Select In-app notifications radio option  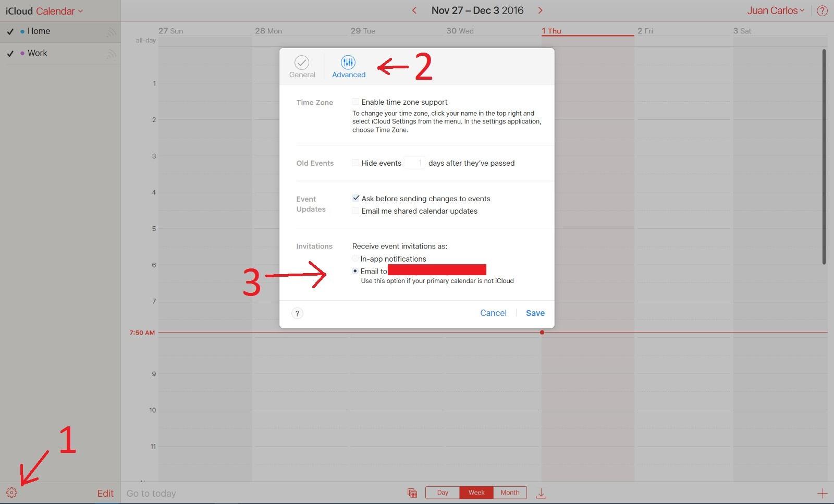[355, 259]
